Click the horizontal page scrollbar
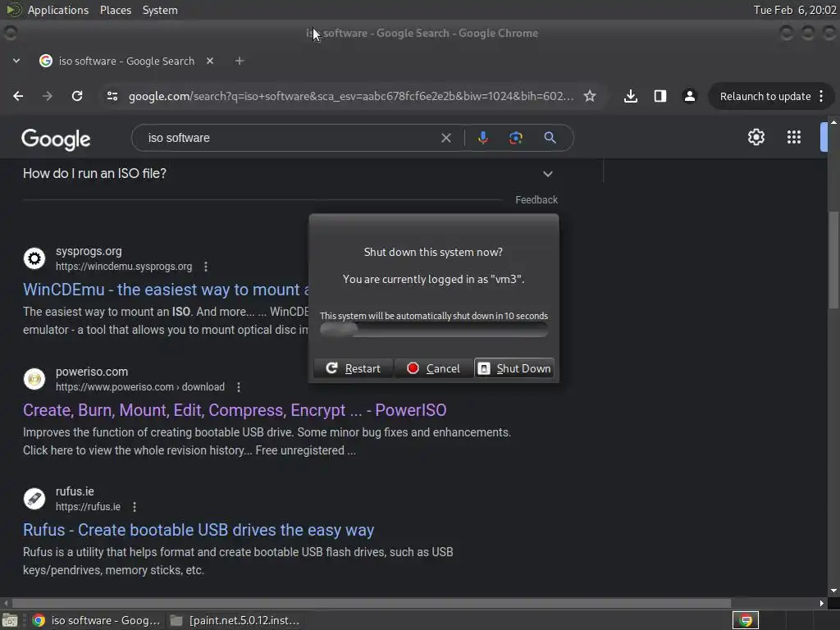This screenshot has width=840, height=630. (x=372, y=603)
